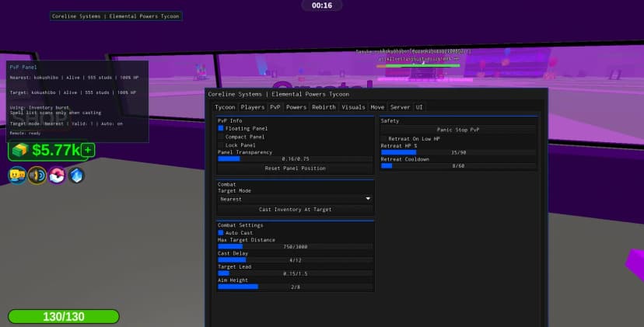Open the blue crystal gem icon
This screenshot has width=644, height=327.
pos(76,176)
